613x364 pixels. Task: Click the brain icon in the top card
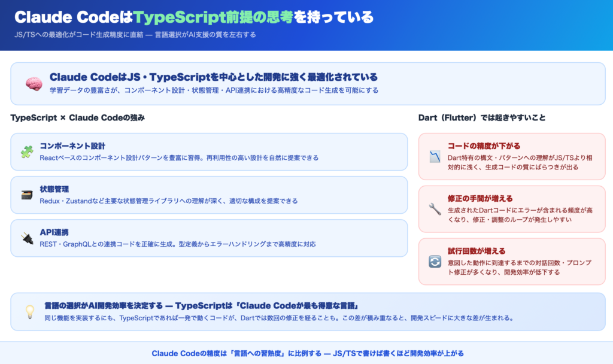[33, 84]
